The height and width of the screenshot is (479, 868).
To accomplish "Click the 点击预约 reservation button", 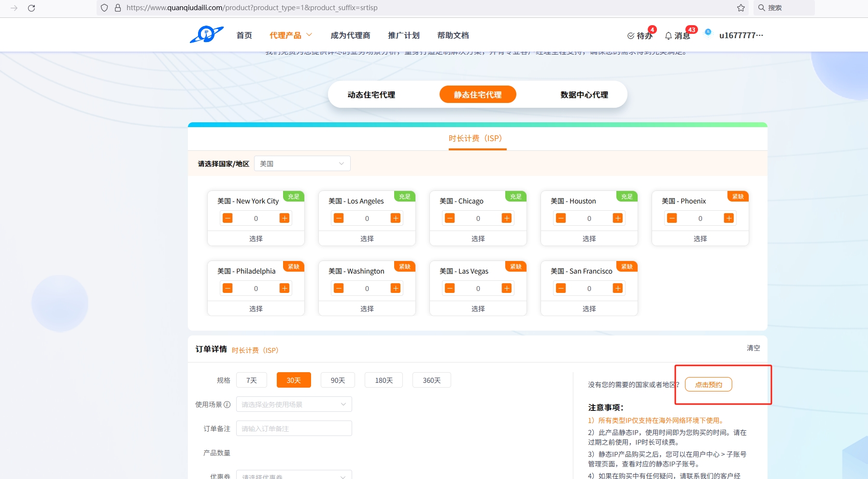I will (708, 385).
